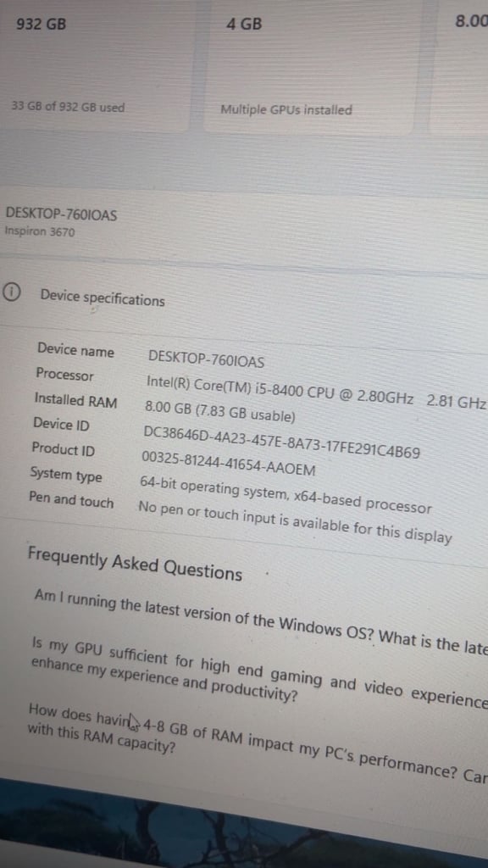Open the latest Windows OS version question
The image size is (488, 868).
(x=261, y=620)
